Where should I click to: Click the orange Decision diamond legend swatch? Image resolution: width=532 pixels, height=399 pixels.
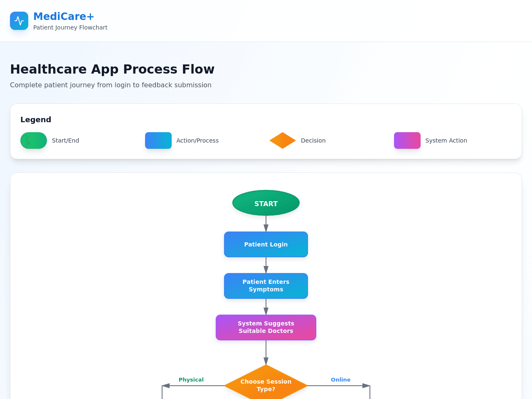[283, 140]
